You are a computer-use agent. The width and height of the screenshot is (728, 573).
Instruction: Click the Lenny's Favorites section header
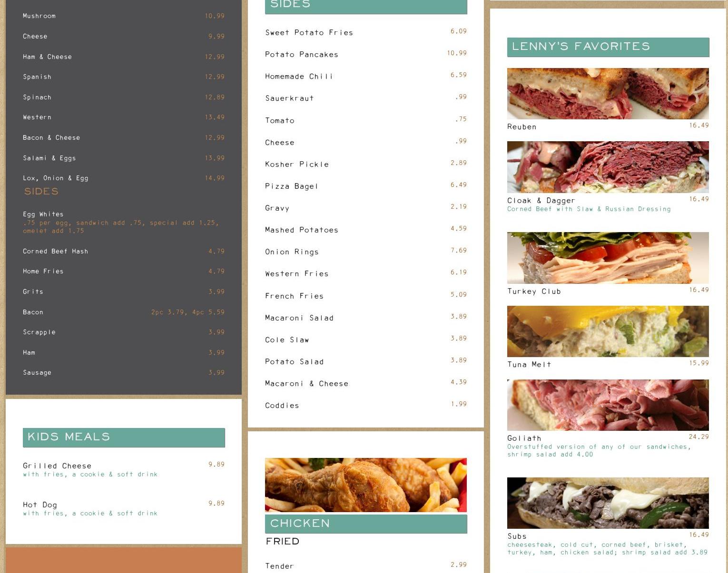click(x=608, y=47)
